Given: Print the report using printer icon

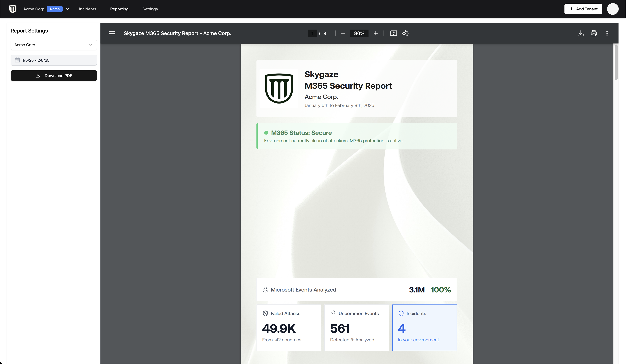Looking at the screenshot, I should [x=594, y=33].
